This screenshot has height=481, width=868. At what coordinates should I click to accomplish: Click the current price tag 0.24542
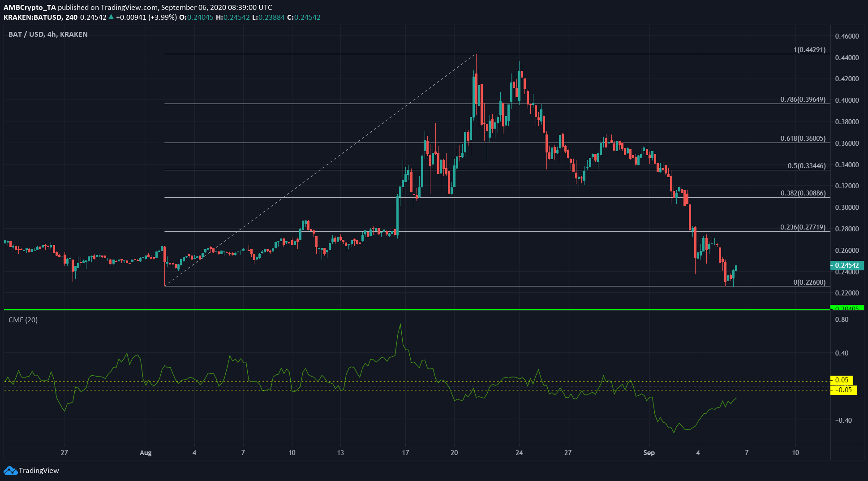[x=847, y=265]
